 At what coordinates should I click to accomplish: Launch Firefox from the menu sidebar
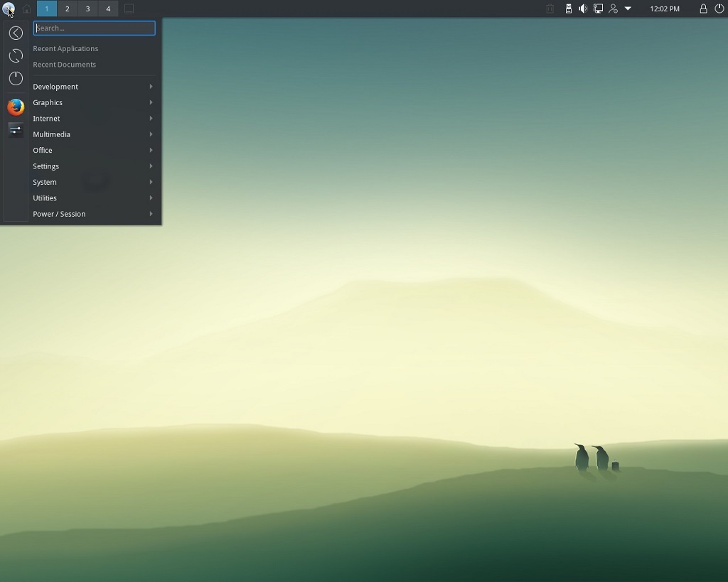pyautogui.click(x=15, y=107)
